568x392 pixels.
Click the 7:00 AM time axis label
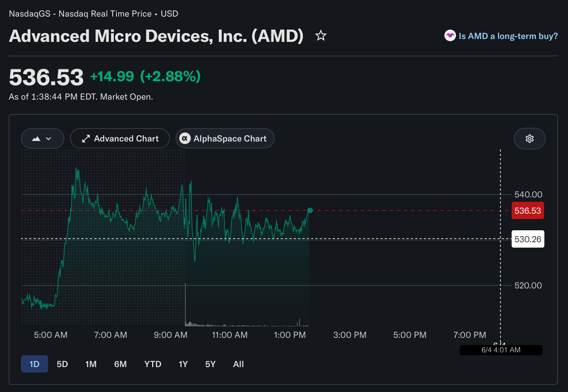(111, 335)
